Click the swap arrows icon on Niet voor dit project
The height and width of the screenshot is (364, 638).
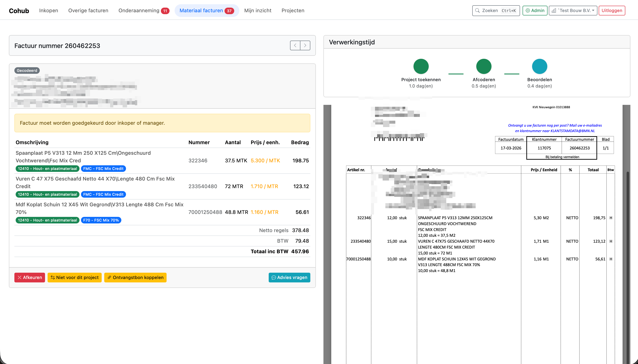click(x=53, y=277)
